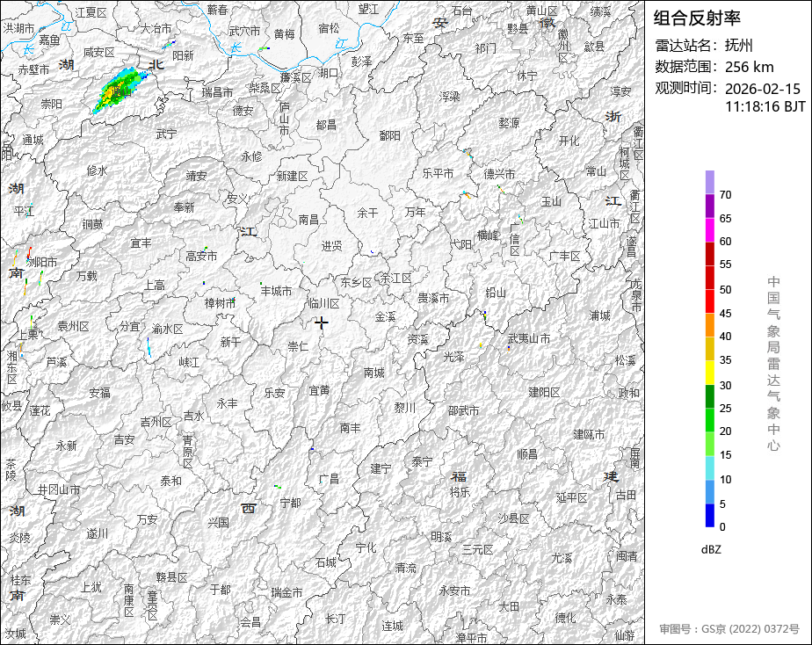812x645 pixels.
Task: Click the 广昌 map label
Action: click(329, 479)
